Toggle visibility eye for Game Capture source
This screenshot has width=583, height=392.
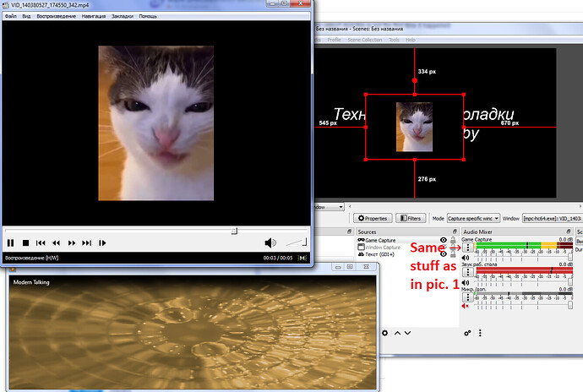444,240
